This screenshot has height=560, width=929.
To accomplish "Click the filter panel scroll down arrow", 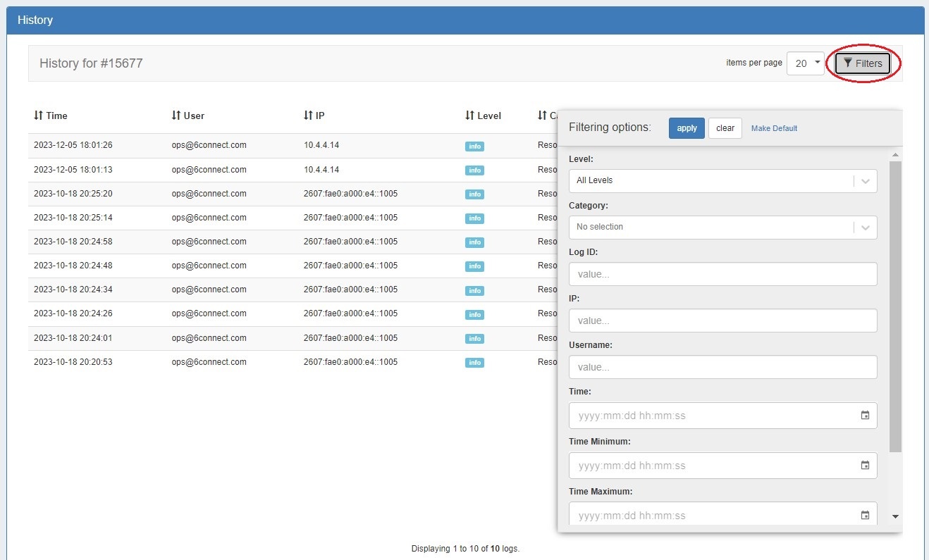I will point(895,516).
